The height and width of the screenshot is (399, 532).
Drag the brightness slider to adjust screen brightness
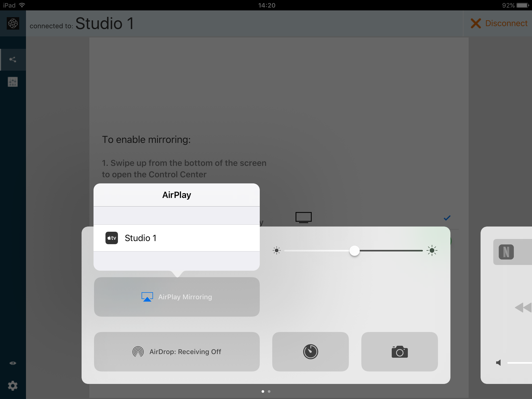pyautogui.click(x=354, y=251)
